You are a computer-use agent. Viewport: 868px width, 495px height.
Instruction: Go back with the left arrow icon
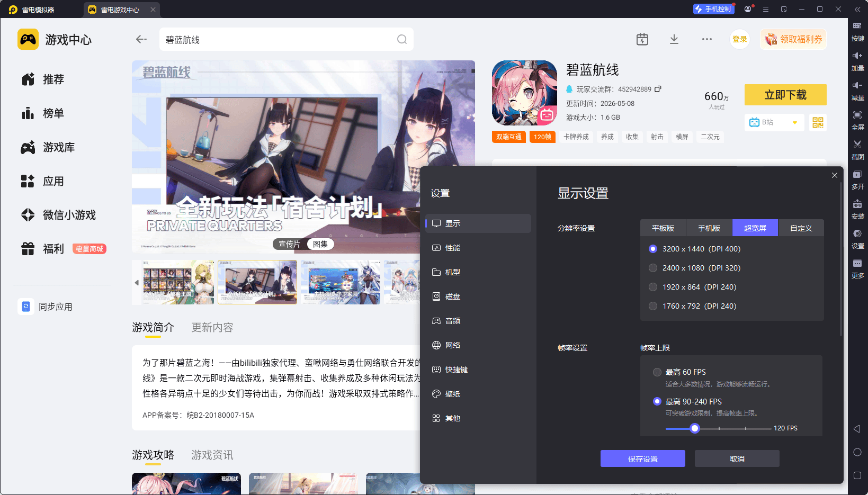click(x=141, y=39)
